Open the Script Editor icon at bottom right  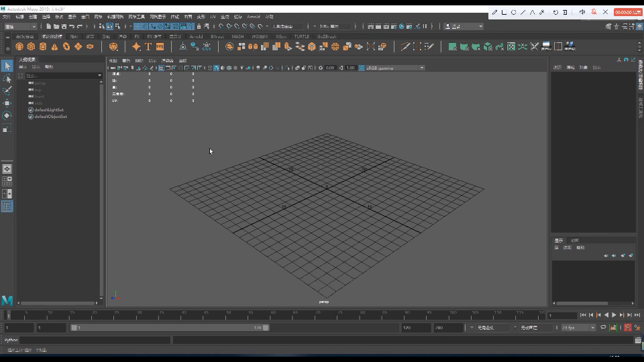point(637,341)
